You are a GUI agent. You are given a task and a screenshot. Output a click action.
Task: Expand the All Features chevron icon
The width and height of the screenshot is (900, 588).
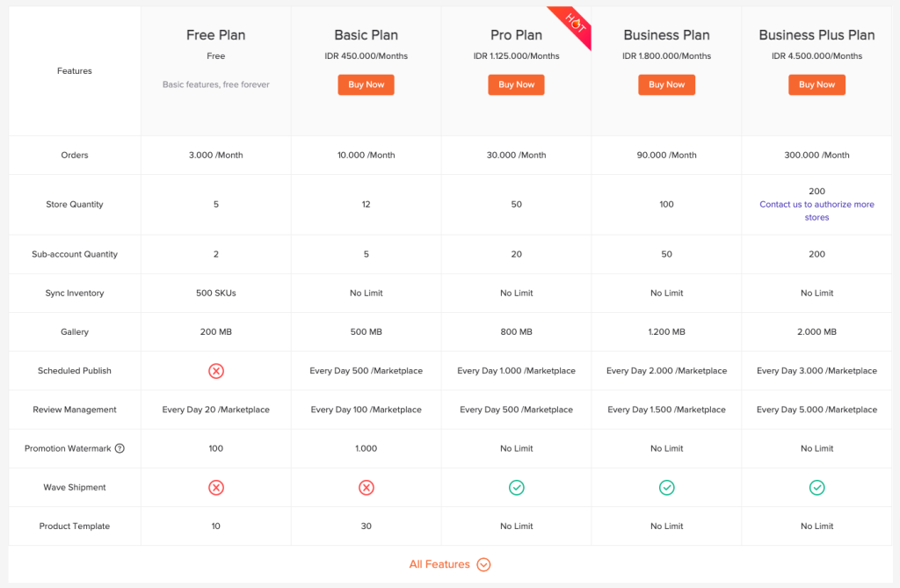pyautogui.click(x=484, y=564)
